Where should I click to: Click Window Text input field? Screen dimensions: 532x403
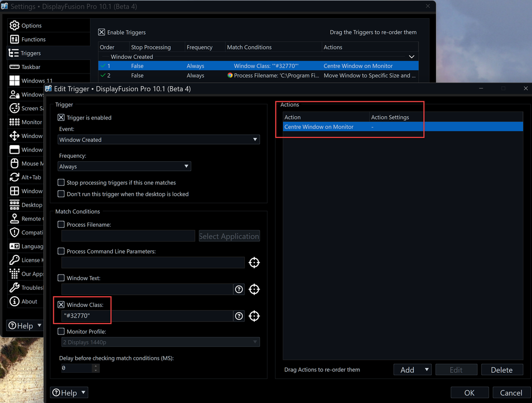[147, 289]
